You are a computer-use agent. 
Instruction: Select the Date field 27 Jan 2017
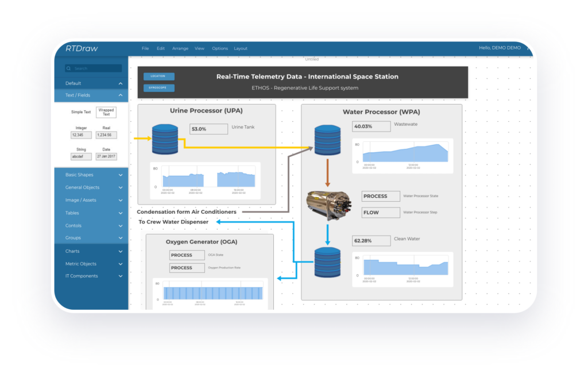click(106, 156)
